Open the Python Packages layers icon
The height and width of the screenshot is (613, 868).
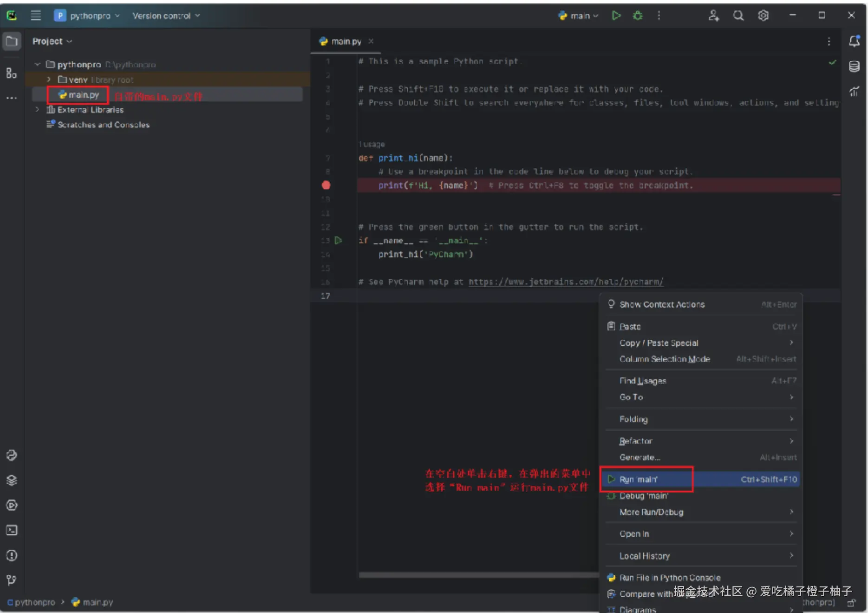click(x=12, y=480)
